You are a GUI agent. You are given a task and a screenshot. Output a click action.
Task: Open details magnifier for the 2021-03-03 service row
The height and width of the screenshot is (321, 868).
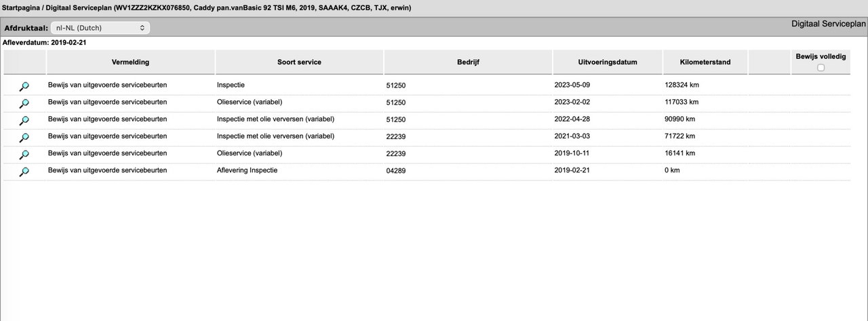pos(24,137)
